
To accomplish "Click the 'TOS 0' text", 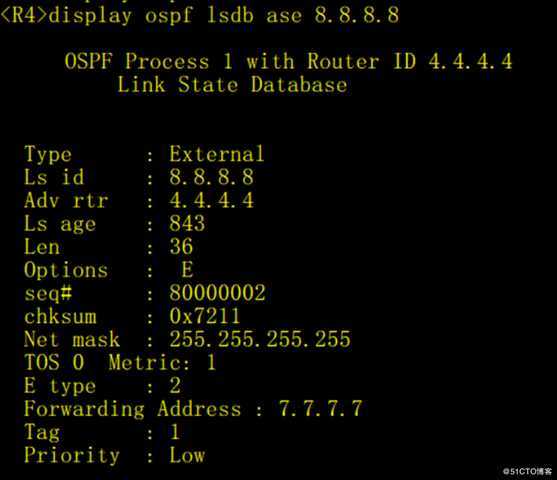I will [x=54, y=362].
